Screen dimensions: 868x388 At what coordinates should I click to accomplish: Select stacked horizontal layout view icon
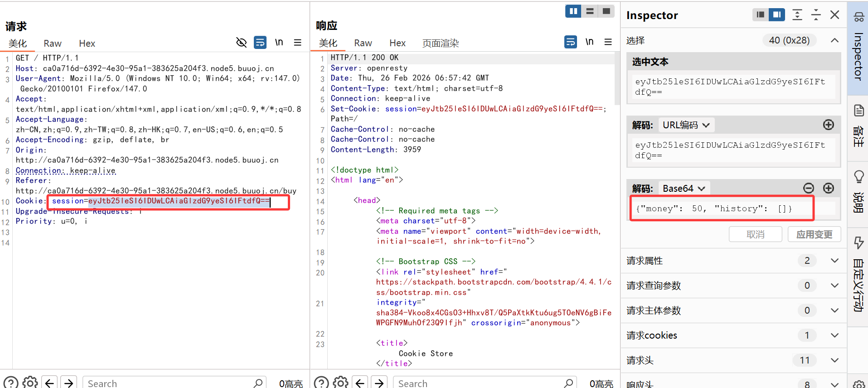tap(590, 11)
